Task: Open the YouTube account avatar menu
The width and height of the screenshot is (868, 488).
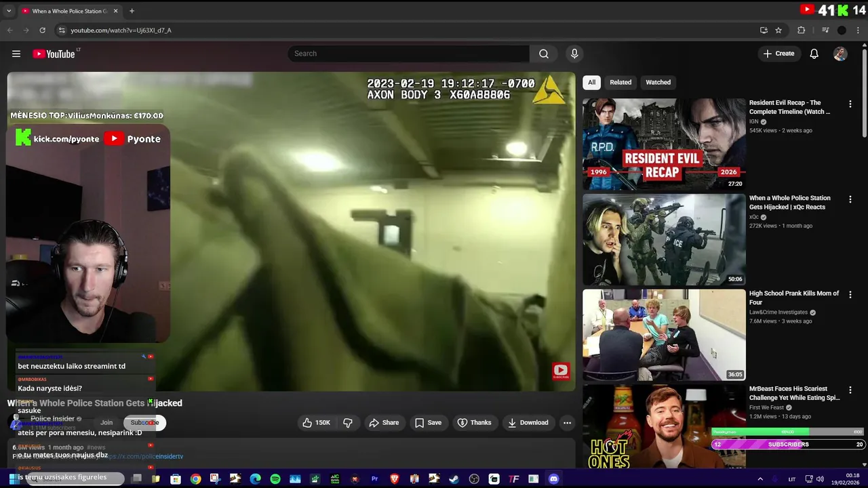Action: [840, 54]
